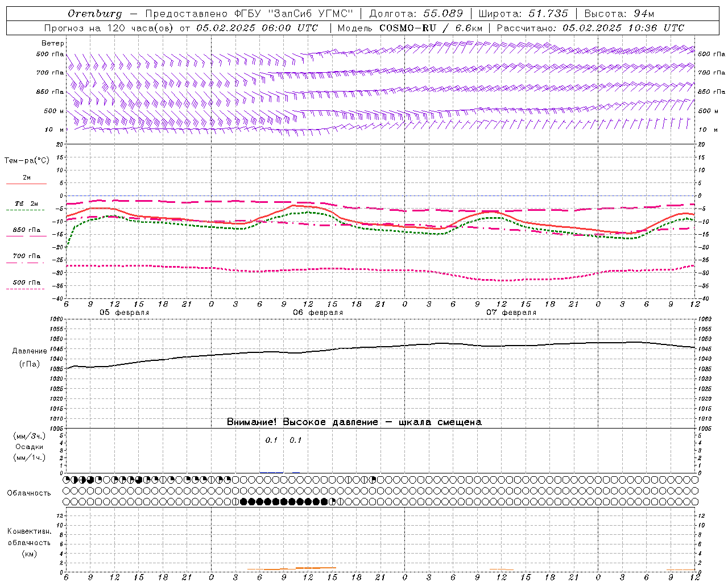Select the date label 05 февраля
This screenshot has height=582, width=728.
(x=125, y=313)
